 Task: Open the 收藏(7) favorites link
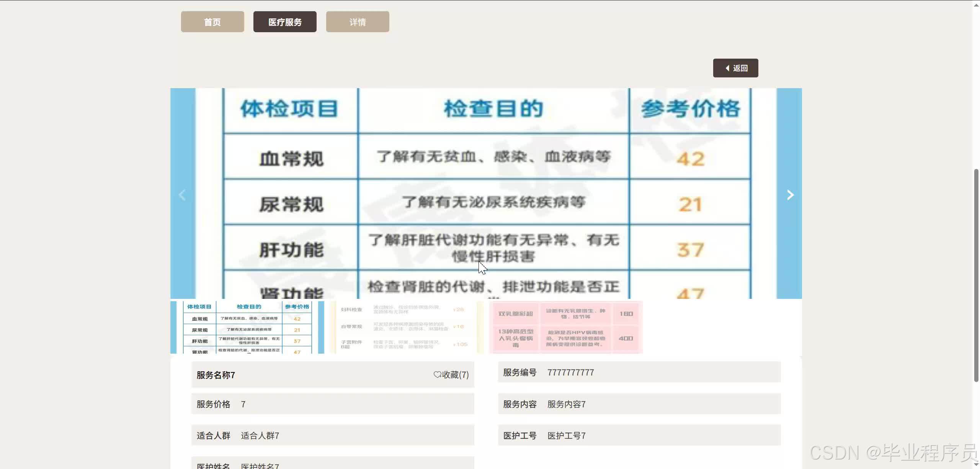[454, 375]
